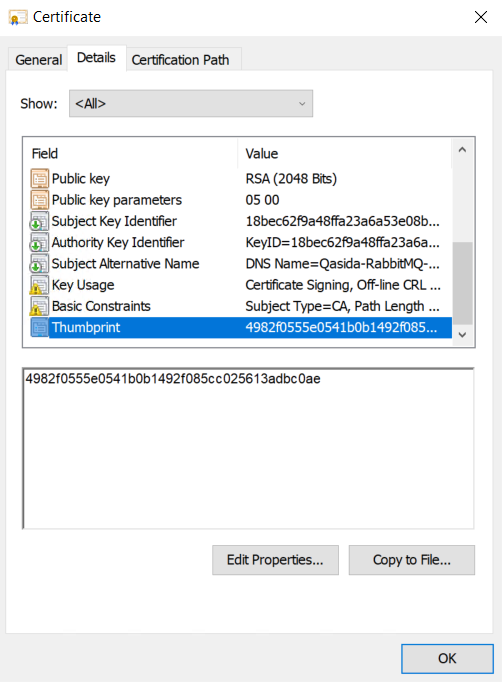
Task: Click the Public key parameters icon
Action: (x=39, y=200)
